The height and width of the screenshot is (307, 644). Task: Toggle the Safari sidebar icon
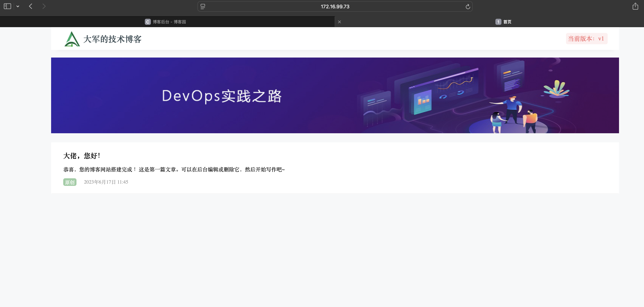coord(8,6)
